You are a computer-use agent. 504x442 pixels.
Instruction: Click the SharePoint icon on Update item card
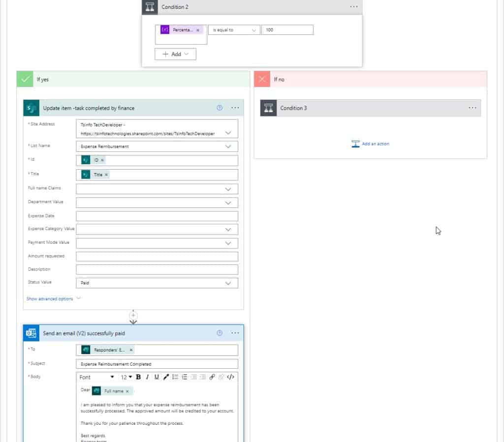point(31,108)
